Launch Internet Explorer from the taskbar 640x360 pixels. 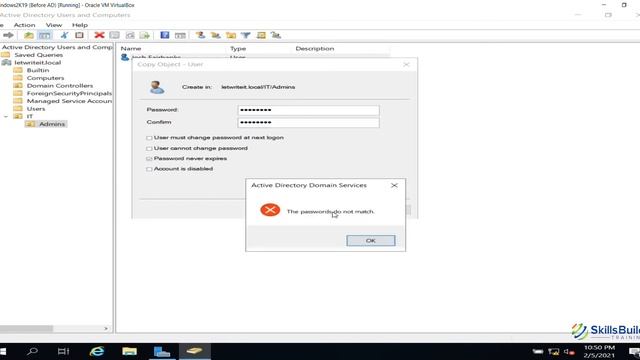pyautogui.click(x=97, y=351)
